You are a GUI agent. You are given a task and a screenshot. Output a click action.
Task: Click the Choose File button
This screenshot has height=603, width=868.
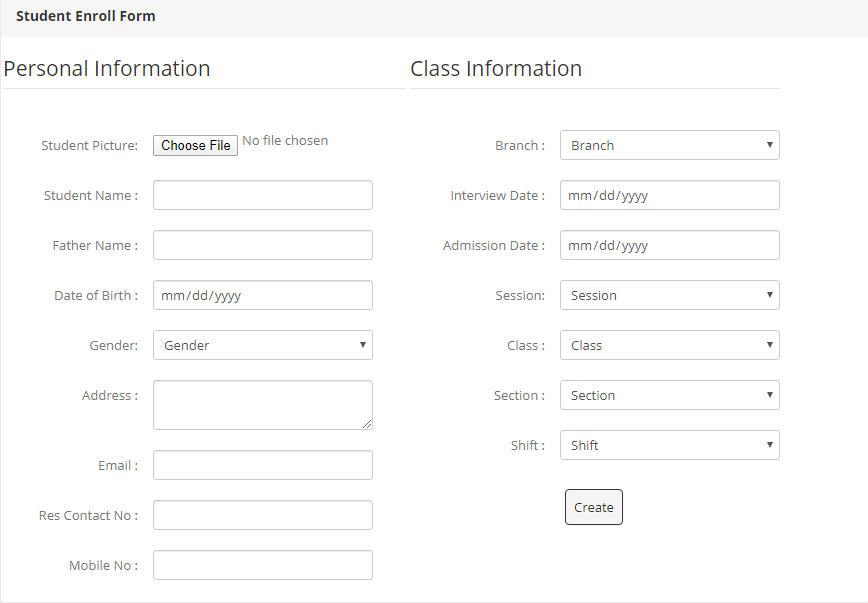[196, 146]
